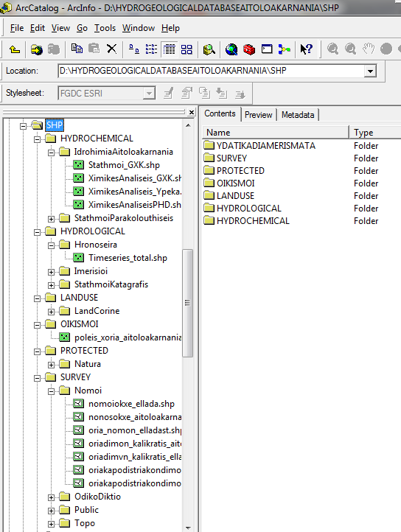Expand the Natura folder
Viewport: 401px width, 532px height.
coord(51,365)
